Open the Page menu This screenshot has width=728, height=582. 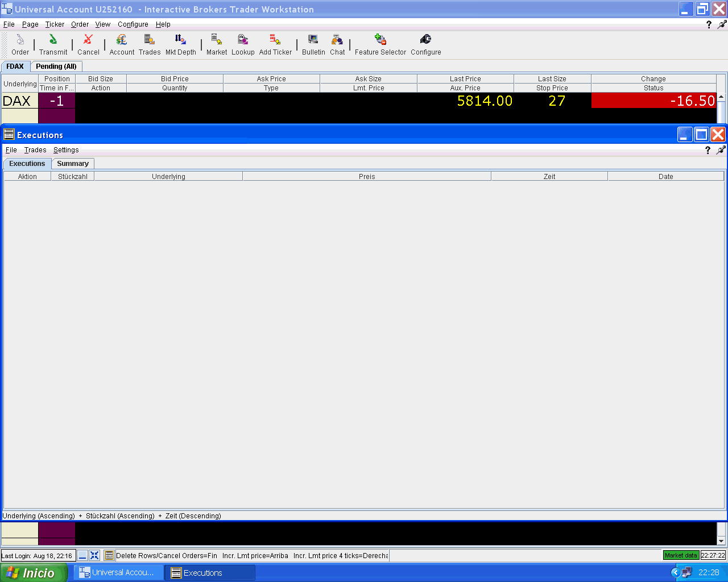30,24
